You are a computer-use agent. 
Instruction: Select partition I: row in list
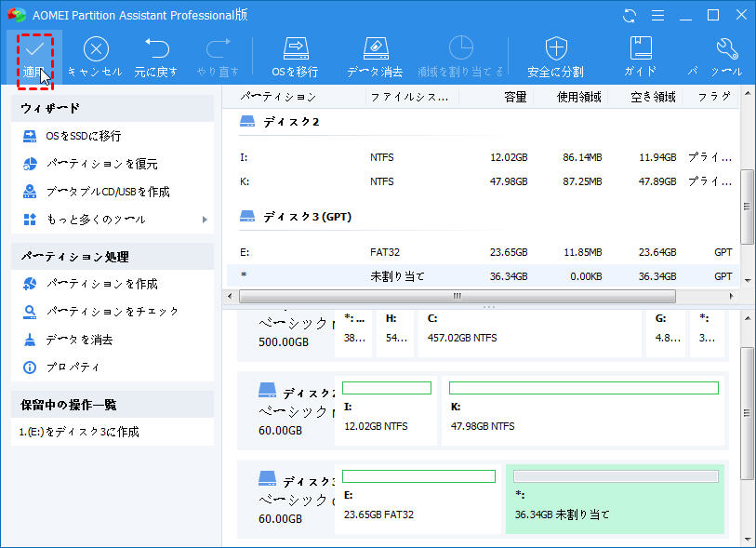pos(484,158)
